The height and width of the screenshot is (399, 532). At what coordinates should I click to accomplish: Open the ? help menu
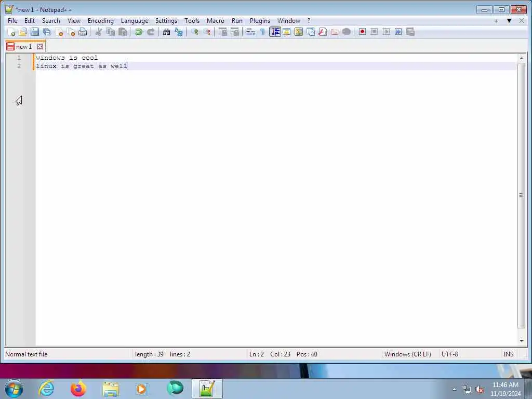[309, 21]
